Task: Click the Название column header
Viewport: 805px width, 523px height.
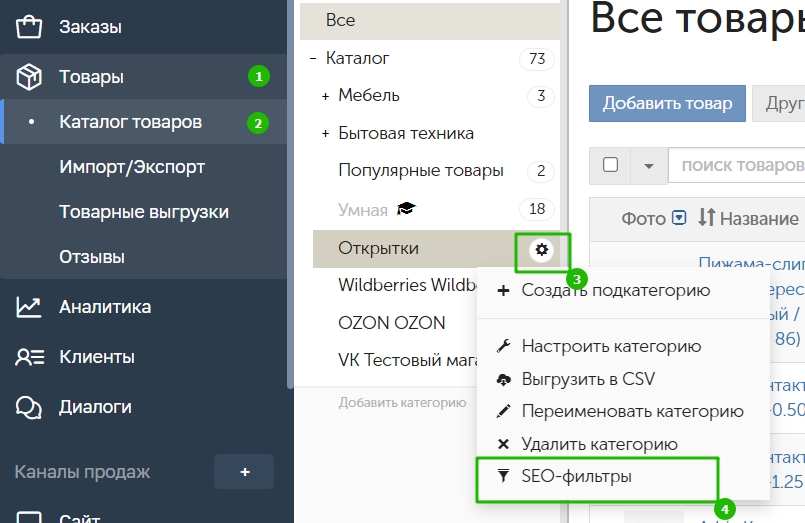Action: point(759,219)
